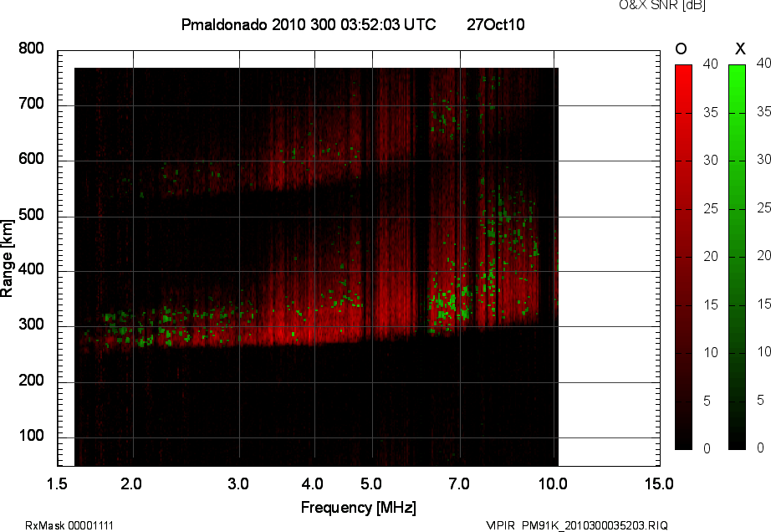771x532 pixels.
Task: Click the 100 range axis tick label
Action: click(31, 436)
